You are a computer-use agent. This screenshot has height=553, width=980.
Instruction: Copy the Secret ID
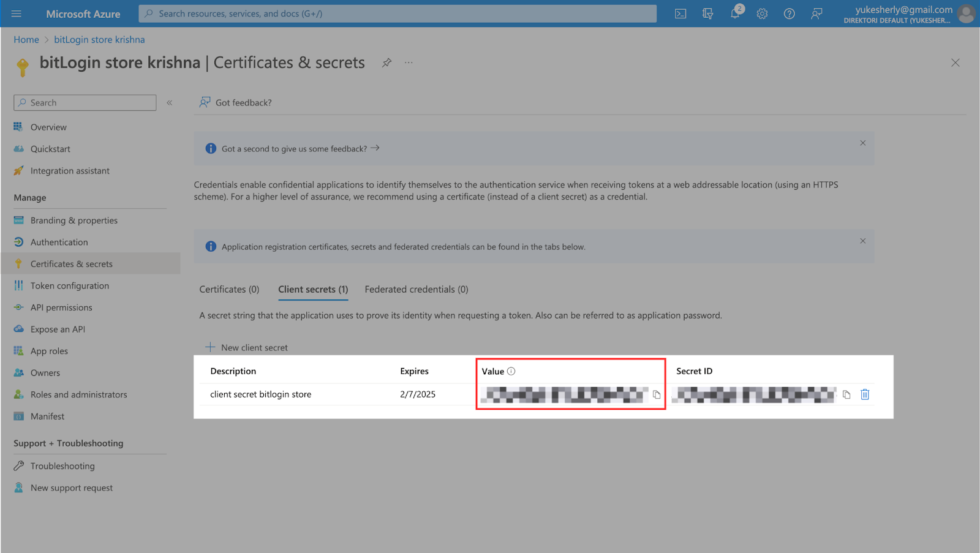tap(846, 394)
